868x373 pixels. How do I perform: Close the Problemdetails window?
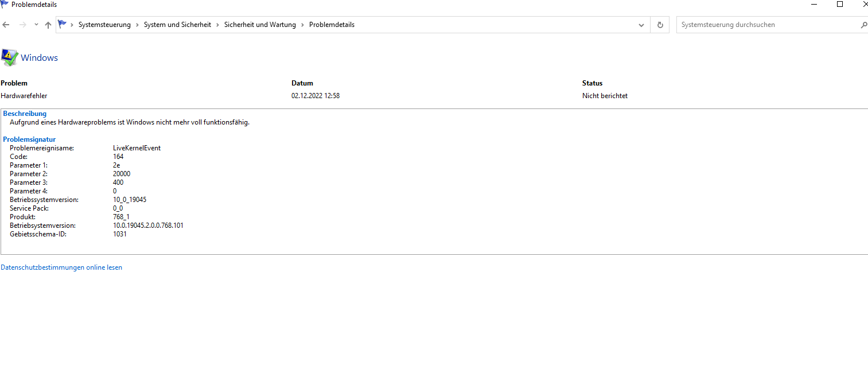(864, 4)
